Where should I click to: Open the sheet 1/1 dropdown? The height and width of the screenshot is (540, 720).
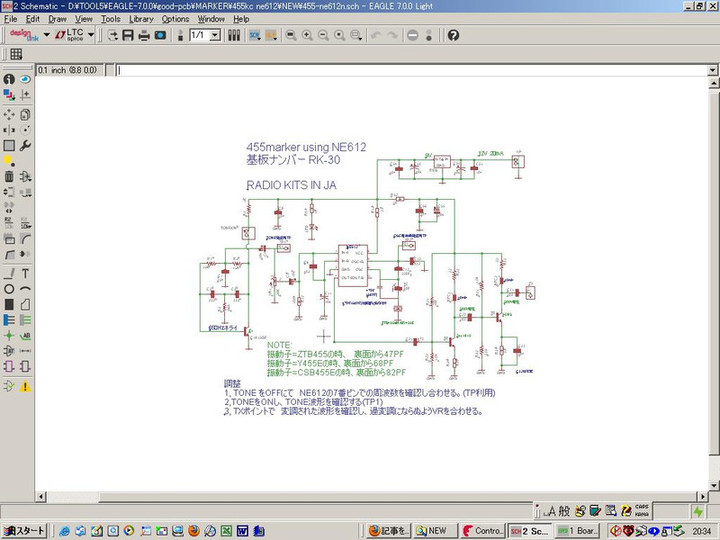(x=215, y=35)
